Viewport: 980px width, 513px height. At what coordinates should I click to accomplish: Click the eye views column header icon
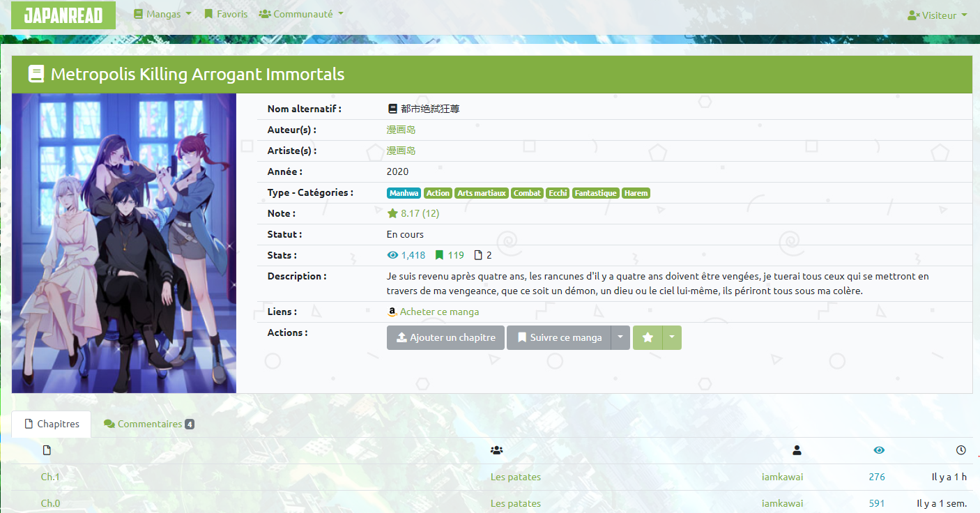tap(879, 450)
